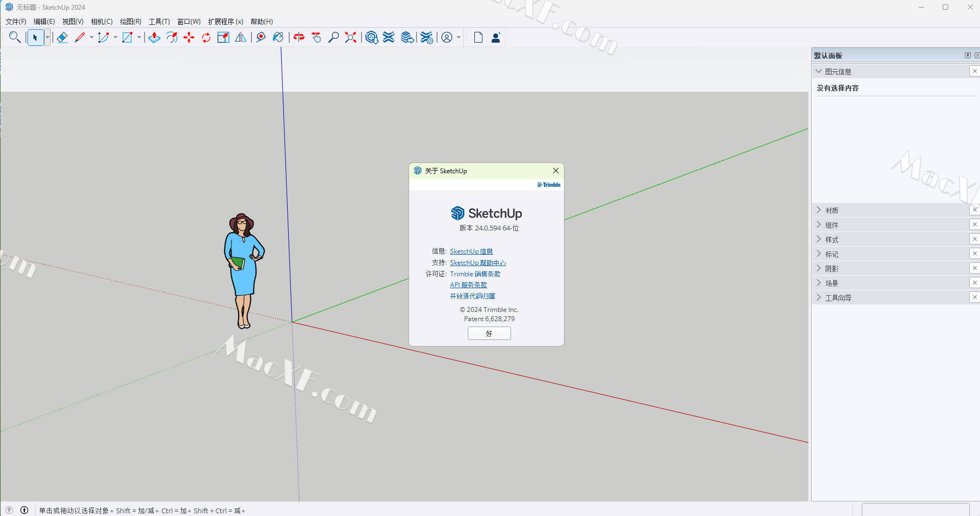The width and height of the screenshot is (980, 516).
Task: Close the 阴影 panel section with X
Action: (975, 268)
